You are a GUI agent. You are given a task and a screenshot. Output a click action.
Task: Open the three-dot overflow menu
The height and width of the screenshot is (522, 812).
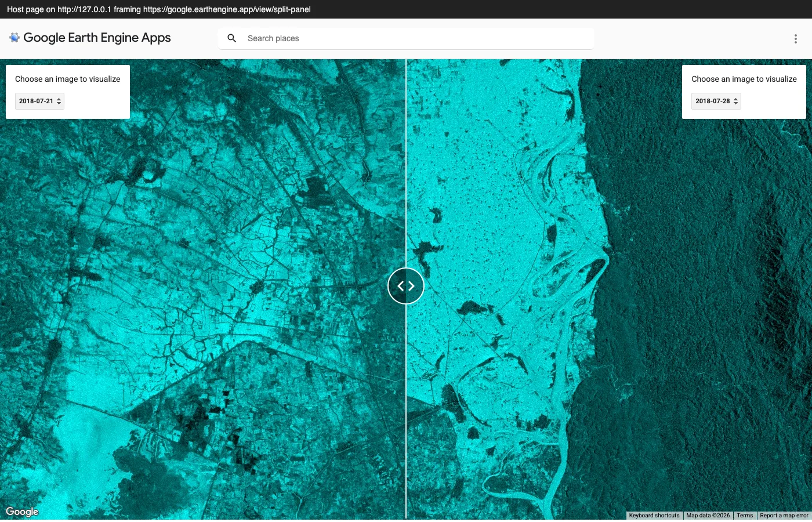tap(795, 39)
